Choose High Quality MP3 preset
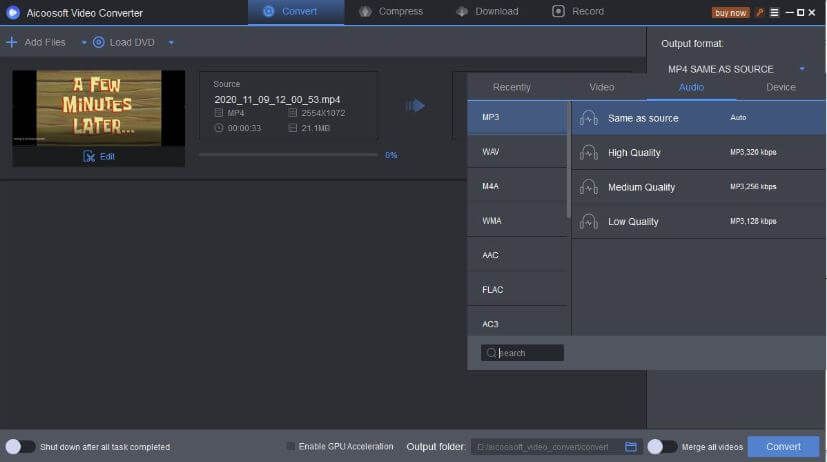The width and height of the screenshot is (827, 462). [699, 152]
